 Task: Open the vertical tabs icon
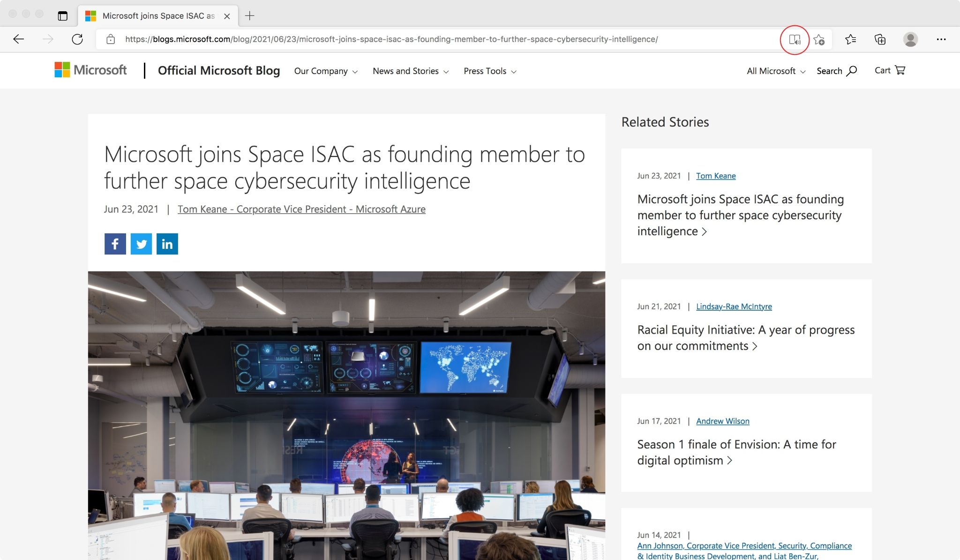pos(62,16)
